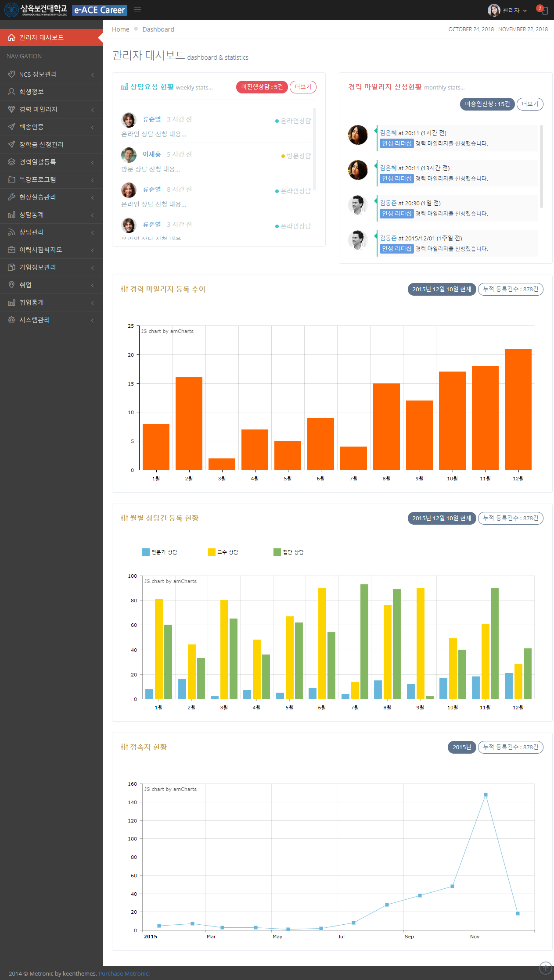554x980 pixels.
Task: Click the home icon in 관리자 대시보드
Action: 11,38
